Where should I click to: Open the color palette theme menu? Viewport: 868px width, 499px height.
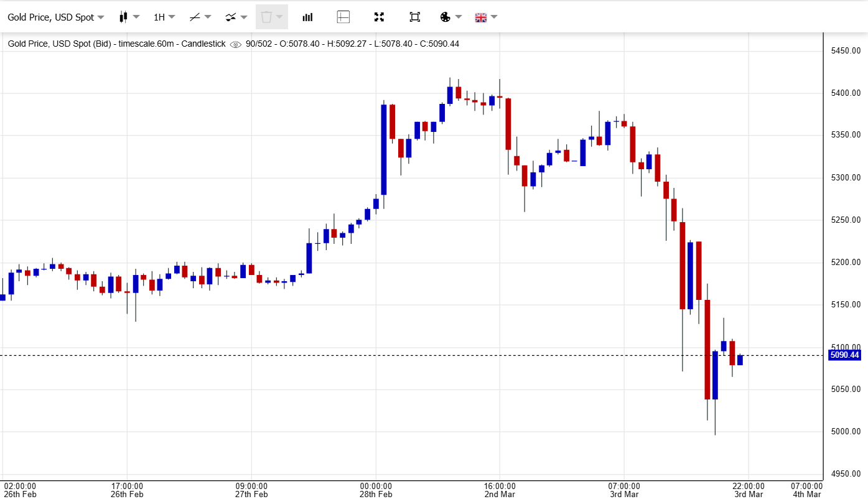(x=450, y=17)
